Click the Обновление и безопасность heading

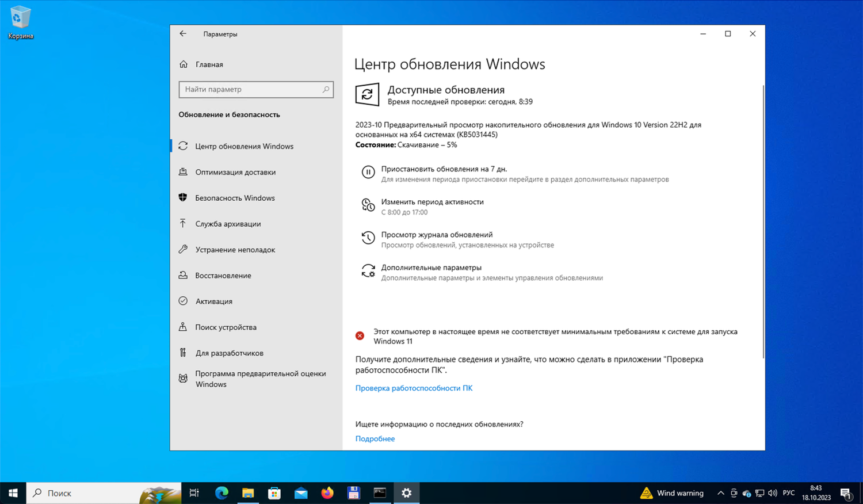[x=229, y=114]
